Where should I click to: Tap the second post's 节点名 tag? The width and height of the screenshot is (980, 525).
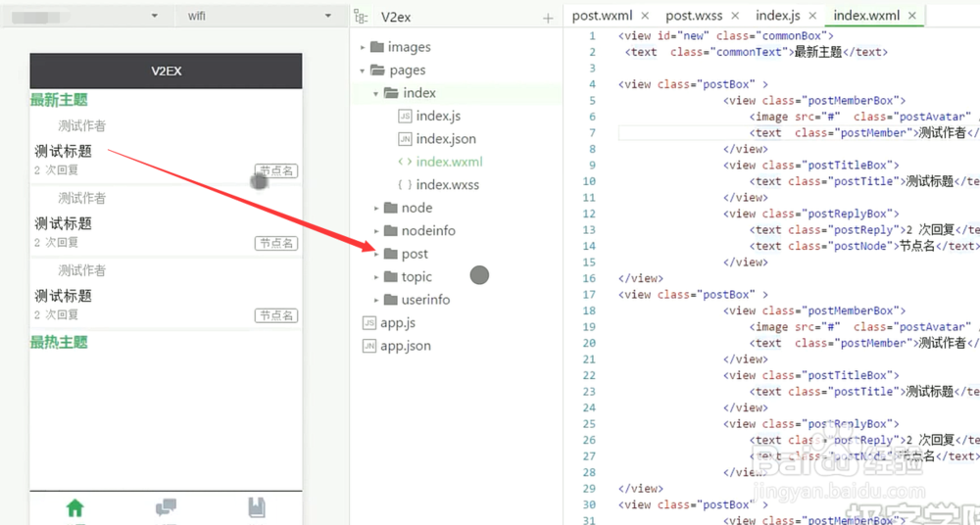point(276,243)
